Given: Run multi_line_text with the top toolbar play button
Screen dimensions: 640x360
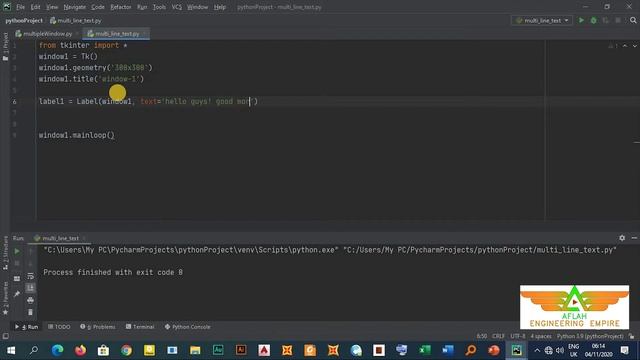Looking at the screenshot, I should tap(581, 20).
